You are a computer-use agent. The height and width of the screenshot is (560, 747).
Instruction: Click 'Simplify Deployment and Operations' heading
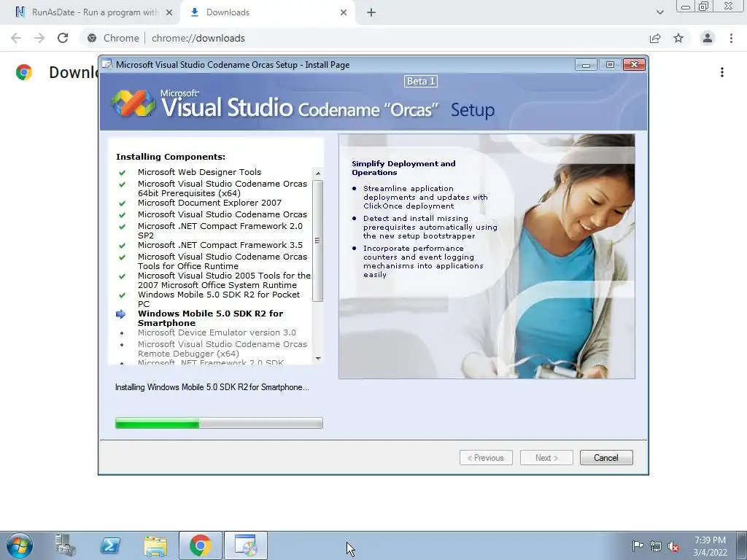403,168
